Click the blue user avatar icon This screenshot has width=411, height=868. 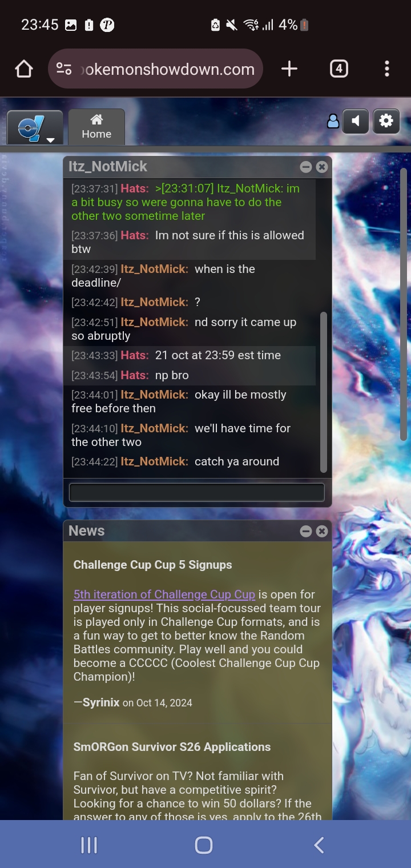coord(333,121)
